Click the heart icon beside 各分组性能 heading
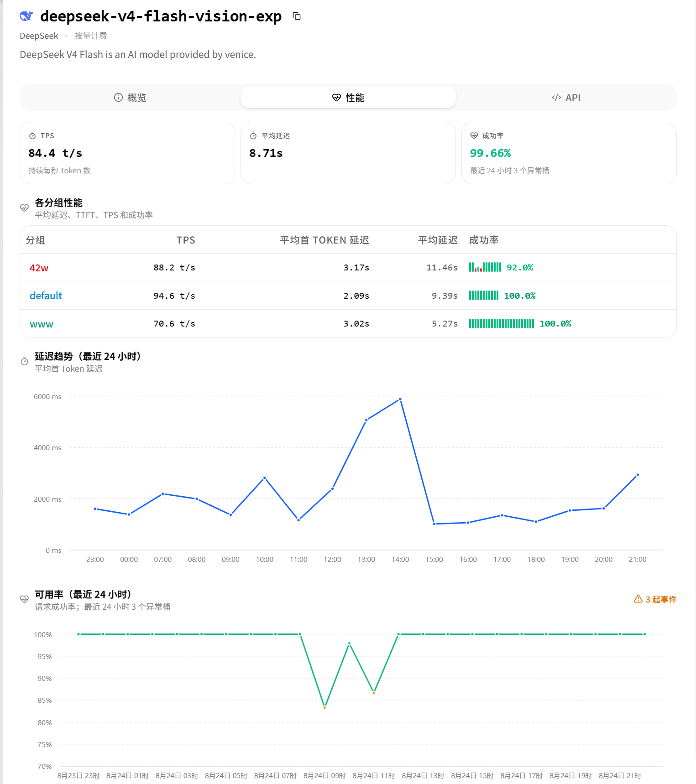 [x=25, y=208]
